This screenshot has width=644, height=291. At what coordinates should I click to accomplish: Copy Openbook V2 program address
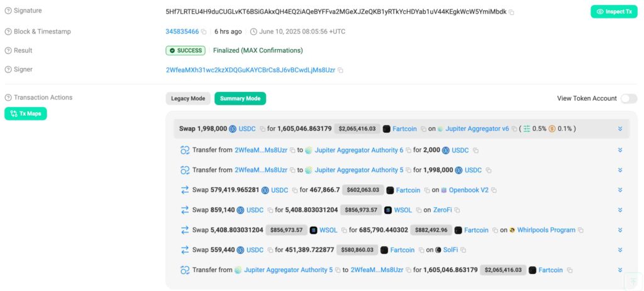point(494,191)
